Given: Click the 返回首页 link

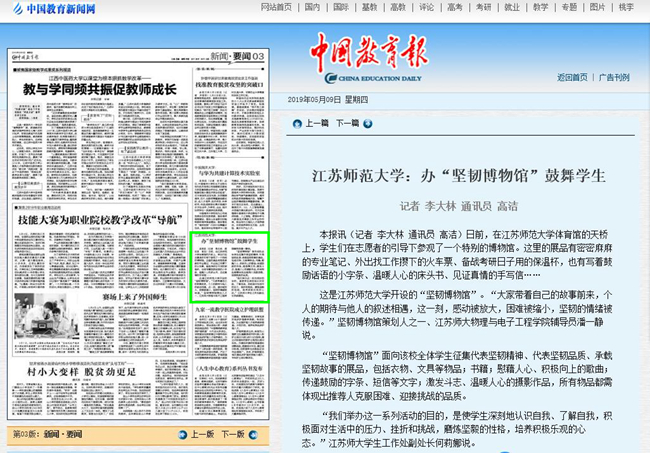Looking at the screenshot, I should pyautogui.click(x=572, y=77).
